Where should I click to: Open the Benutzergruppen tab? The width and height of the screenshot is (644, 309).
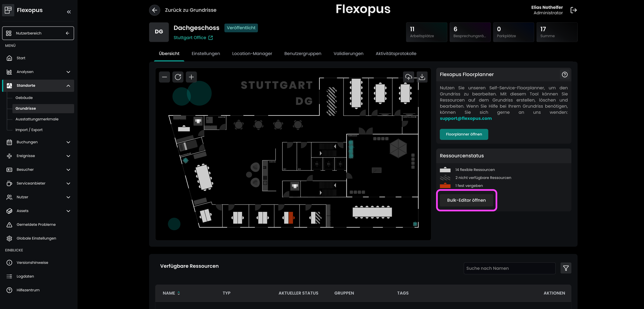coord(303,54)
